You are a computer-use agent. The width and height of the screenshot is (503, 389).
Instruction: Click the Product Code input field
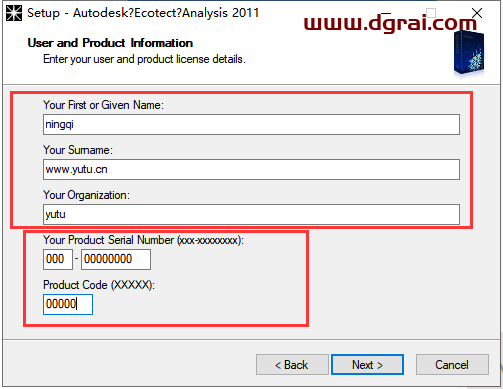click(x=68, y=304)
